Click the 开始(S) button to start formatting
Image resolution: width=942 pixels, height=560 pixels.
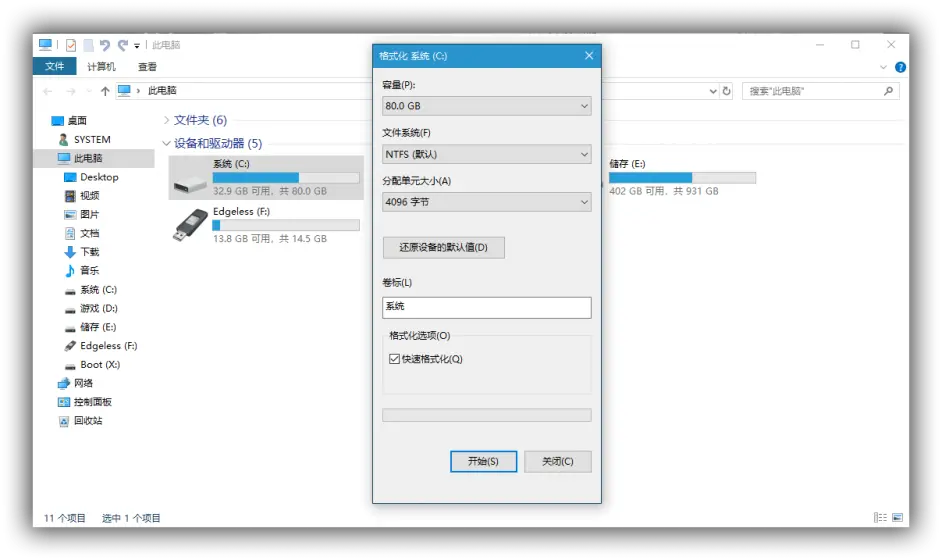483,461
